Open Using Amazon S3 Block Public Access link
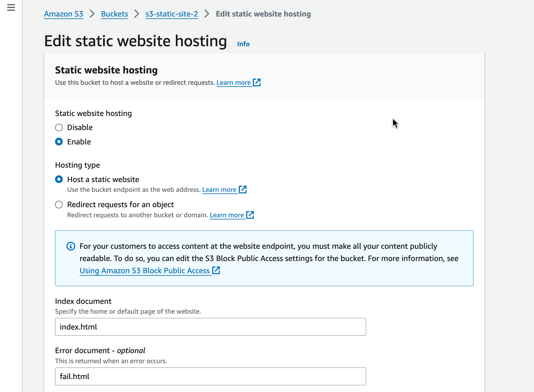Viewport: 534px width, 392px height. [x=144, y=271]
